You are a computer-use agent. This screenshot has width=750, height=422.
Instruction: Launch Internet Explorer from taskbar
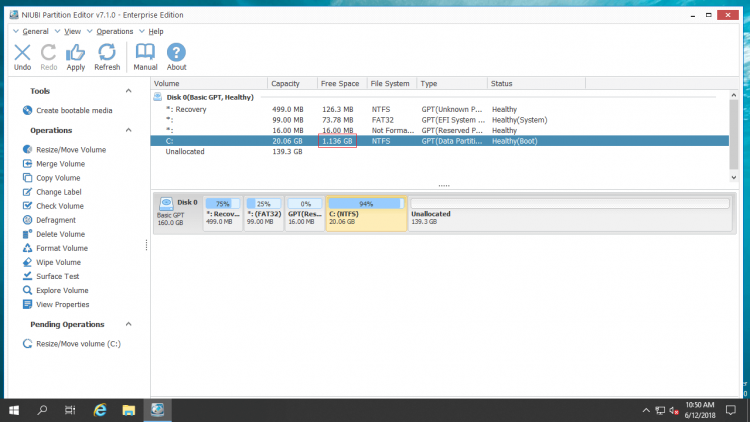(100, 410)
